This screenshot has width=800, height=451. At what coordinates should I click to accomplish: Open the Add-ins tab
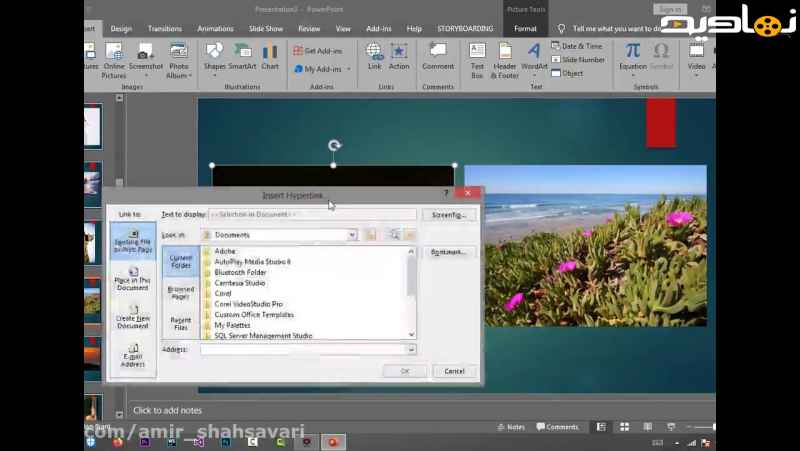pyautogui.click(x=379, y=29)
